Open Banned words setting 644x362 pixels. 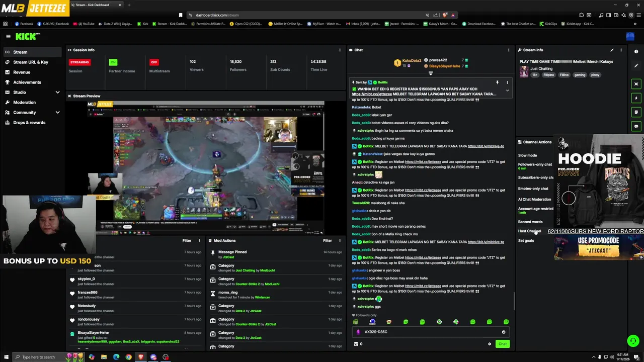[x=530, y=222]
